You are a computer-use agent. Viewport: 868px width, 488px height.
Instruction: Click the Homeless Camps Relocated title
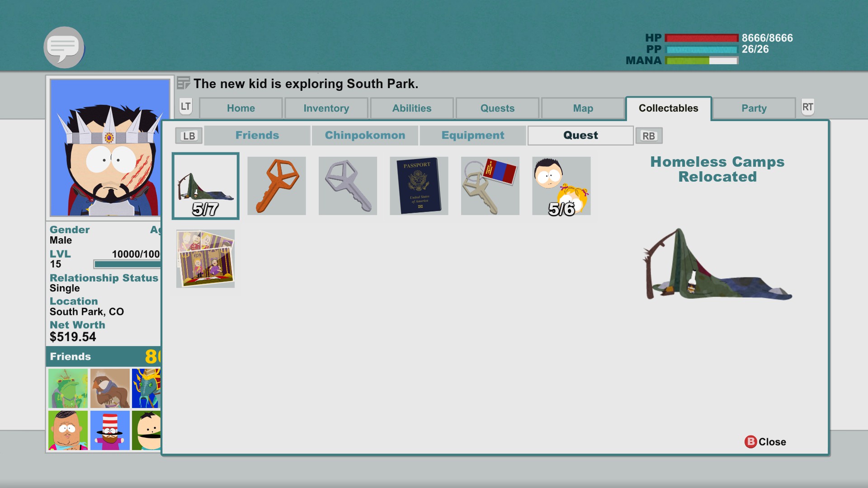[717, 169]
